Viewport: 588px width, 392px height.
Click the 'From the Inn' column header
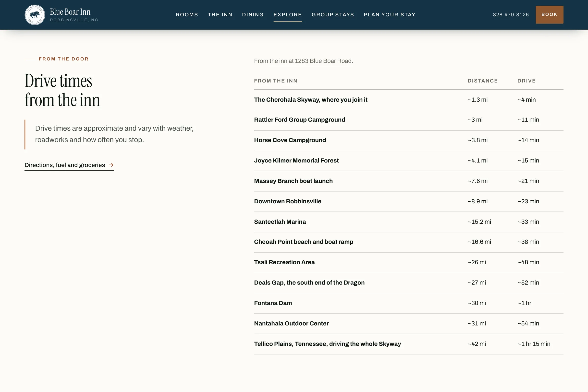tap(275, 81)
